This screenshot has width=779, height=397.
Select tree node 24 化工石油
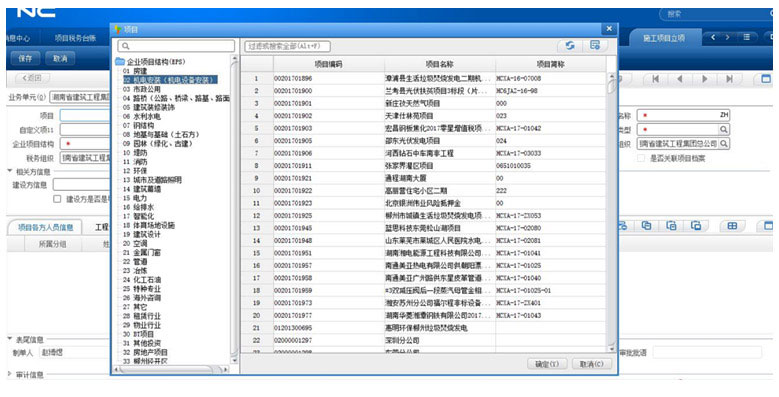142,280
